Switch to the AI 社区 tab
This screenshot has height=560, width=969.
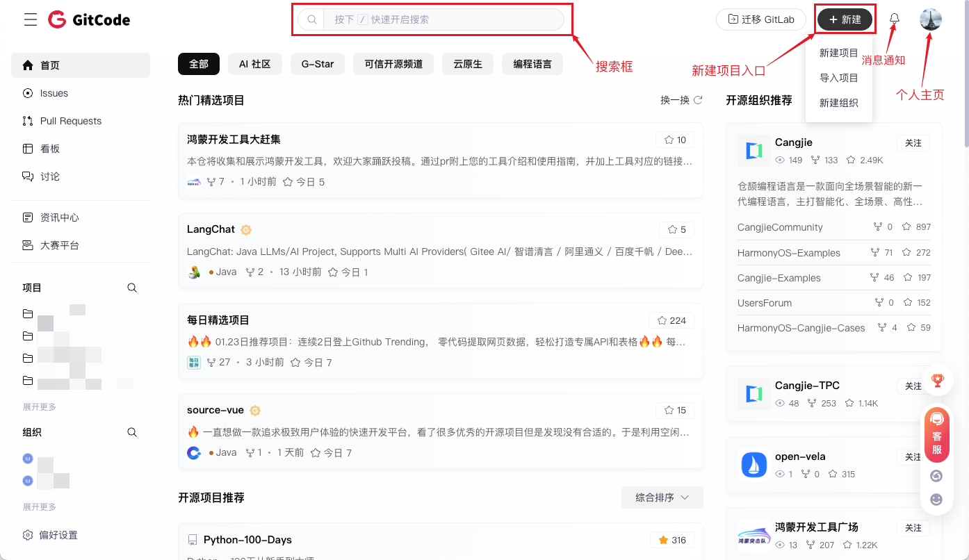coord(254,64)
